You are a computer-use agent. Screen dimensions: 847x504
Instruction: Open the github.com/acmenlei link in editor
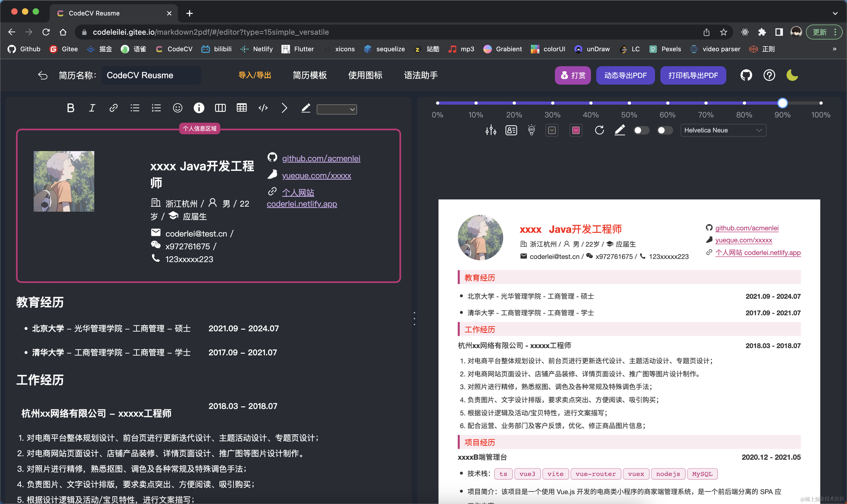(321, 158)
